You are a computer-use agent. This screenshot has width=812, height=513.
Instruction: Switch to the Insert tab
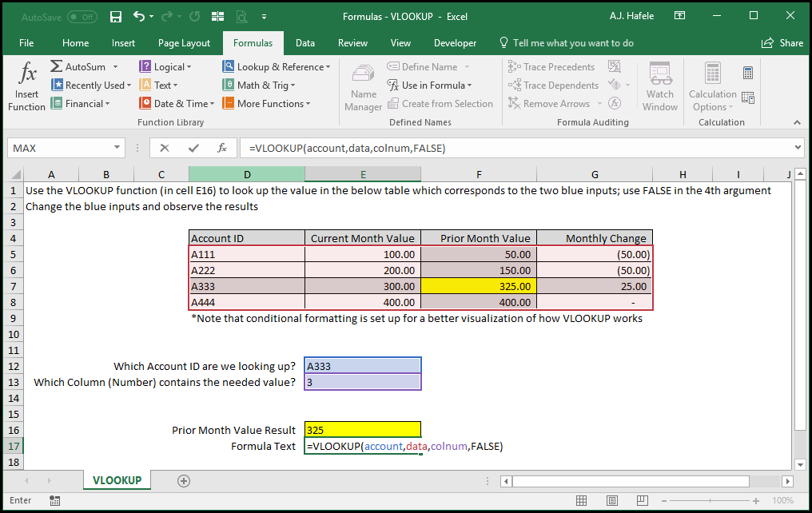pos(123,43)
